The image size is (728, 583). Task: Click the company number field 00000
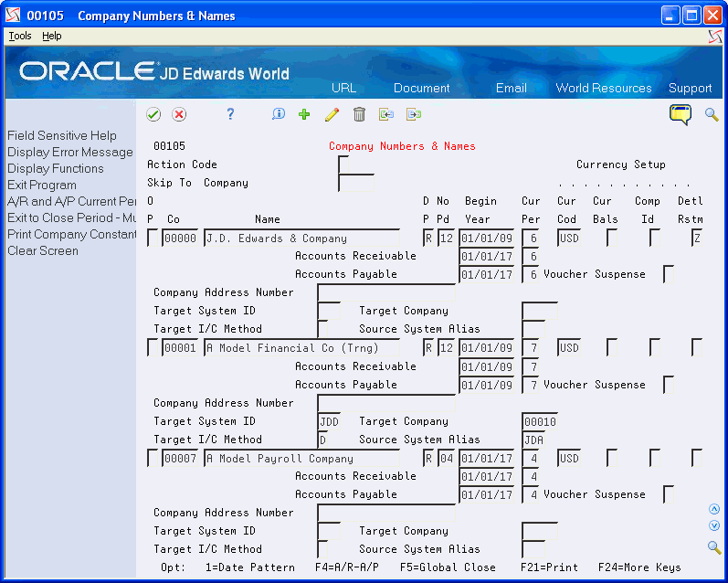point(180,238)
